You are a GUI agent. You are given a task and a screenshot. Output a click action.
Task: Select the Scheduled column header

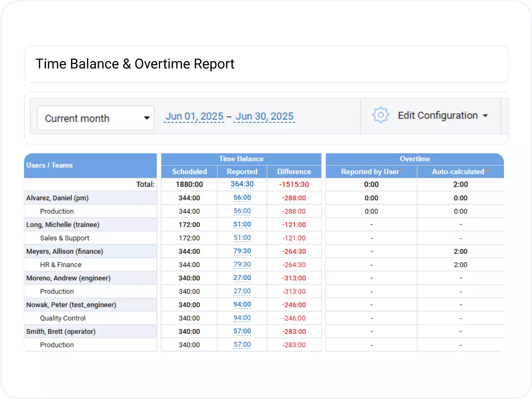(189, 171)
